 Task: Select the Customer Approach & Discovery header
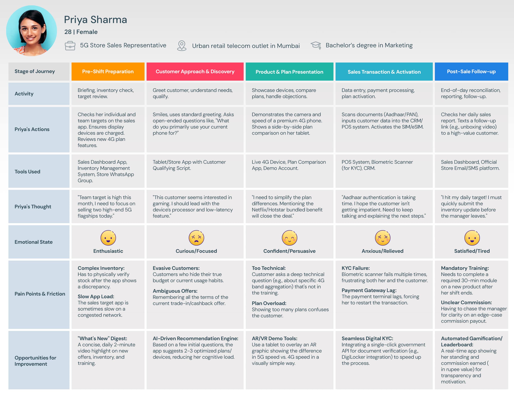[195, 72]
